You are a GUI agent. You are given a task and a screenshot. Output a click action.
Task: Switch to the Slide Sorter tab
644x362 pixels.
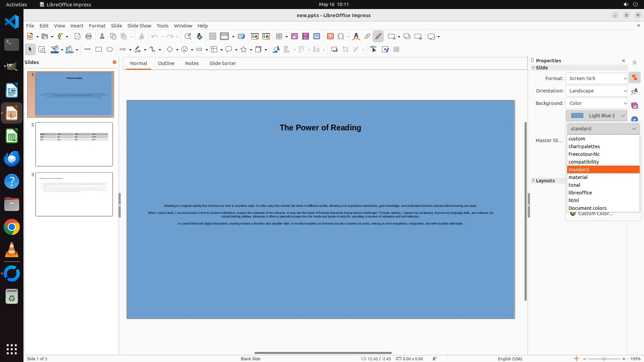[x=222, y=63]
